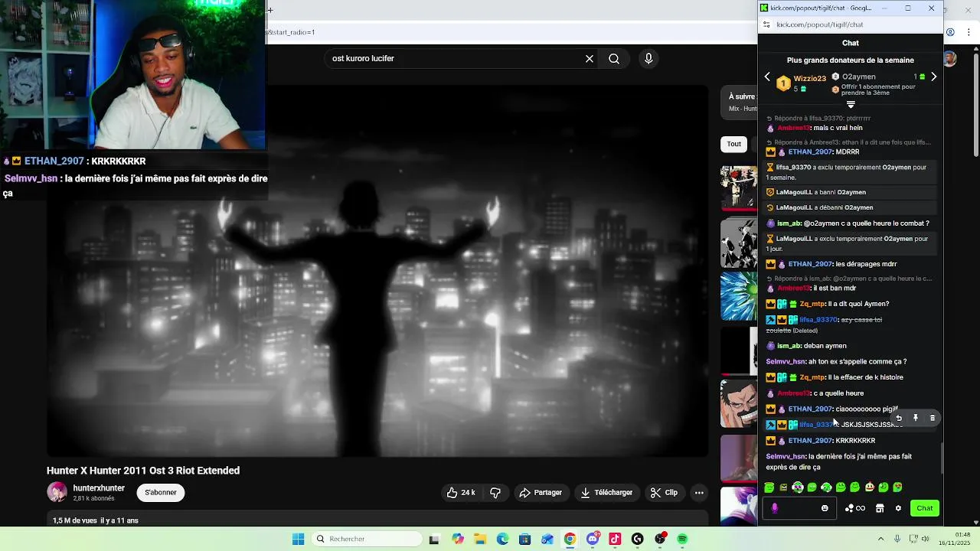Click the chat message input field

(799, 508)
